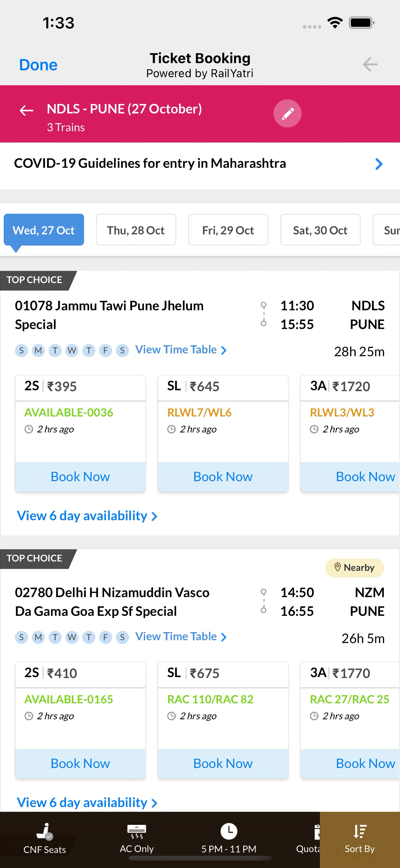Book Now the SL ₹675 RAC ticket
This screenshot has width=400, height=868.
point(223,764)
